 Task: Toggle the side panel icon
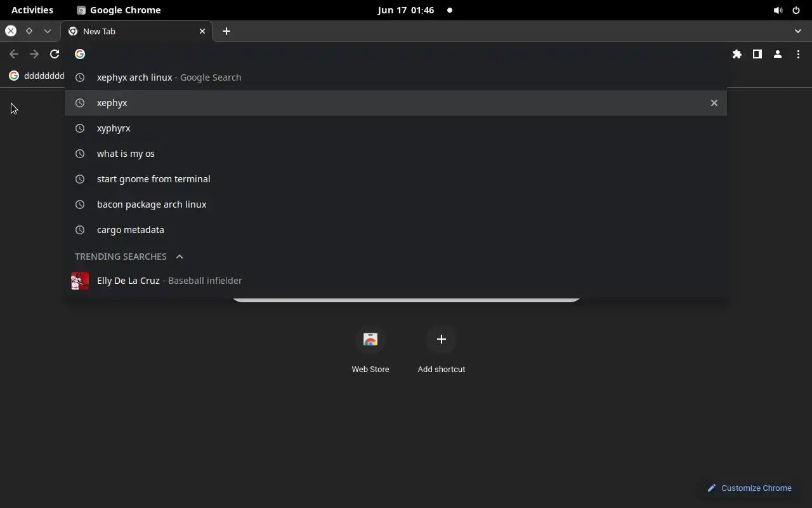tap(757, 54)
